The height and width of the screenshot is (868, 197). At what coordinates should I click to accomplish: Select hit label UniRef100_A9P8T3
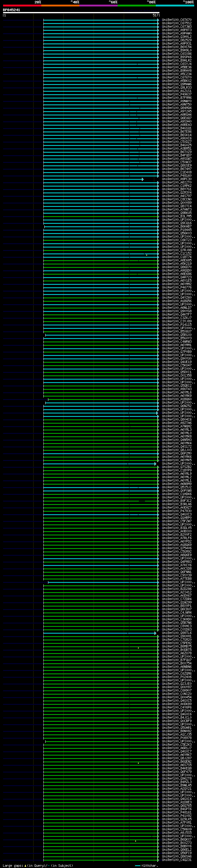pyautogui.click(x=176, y=30)
